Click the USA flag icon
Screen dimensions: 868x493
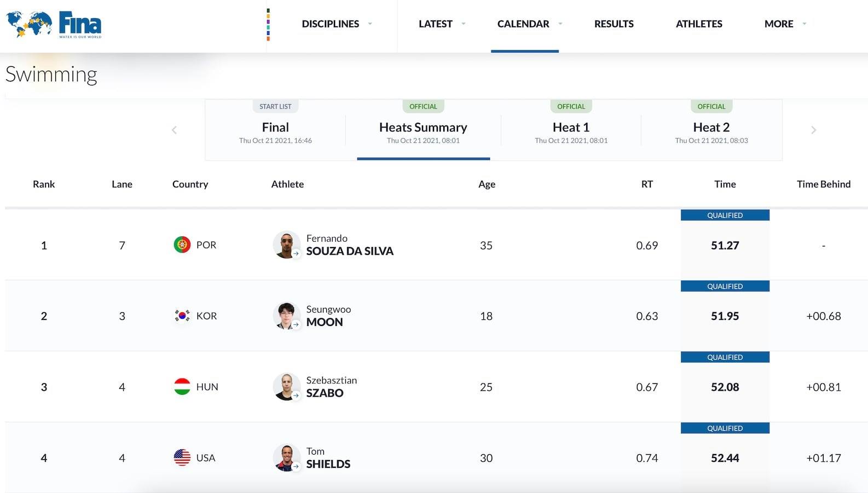coord(182,458)
